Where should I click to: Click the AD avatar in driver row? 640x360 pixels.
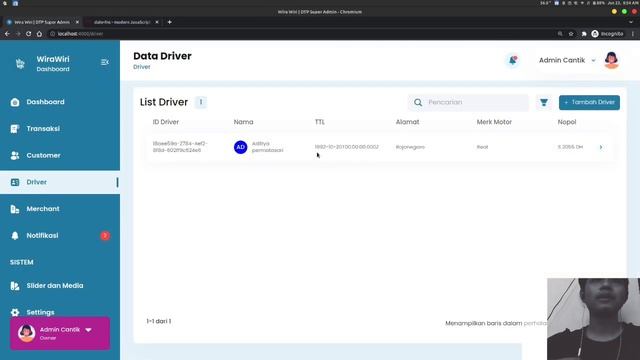(240, 147)
